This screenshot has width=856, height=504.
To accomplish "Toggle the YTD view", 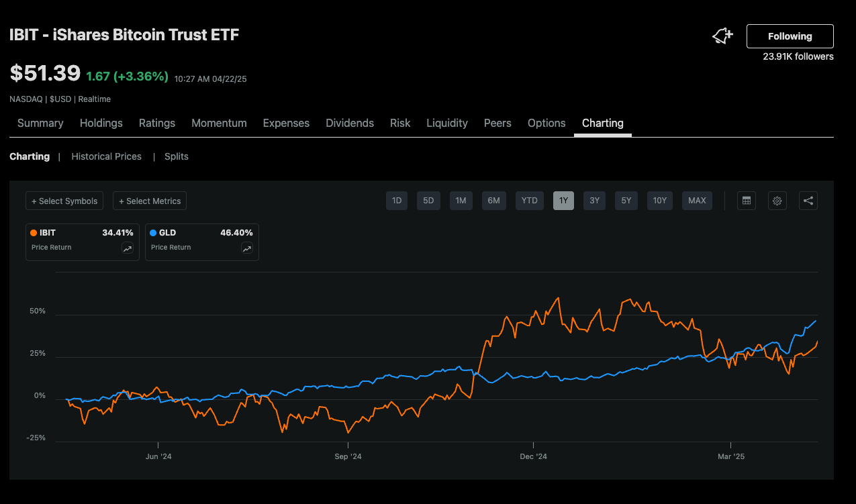I will pyautogui.click(x=529, y=200).
